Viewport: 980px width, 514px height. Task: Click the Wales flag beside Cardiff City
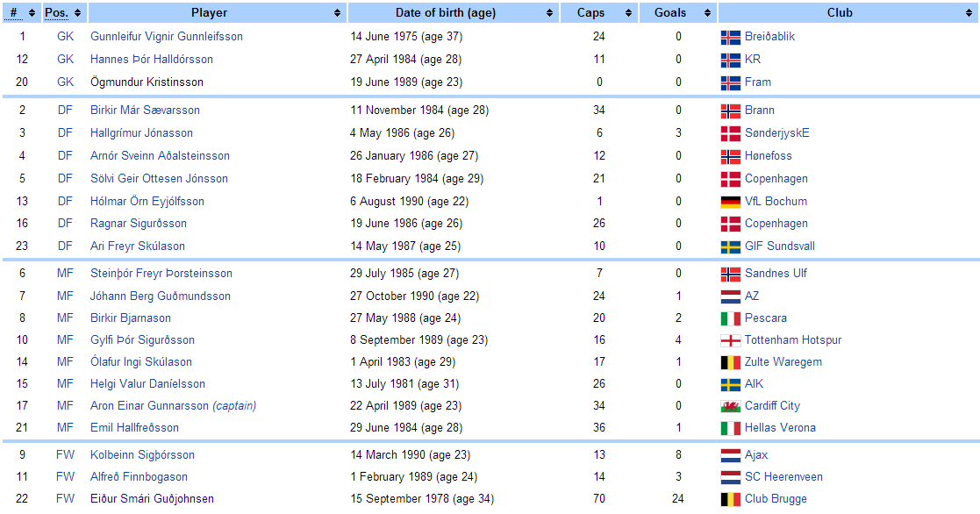(730, 406)
